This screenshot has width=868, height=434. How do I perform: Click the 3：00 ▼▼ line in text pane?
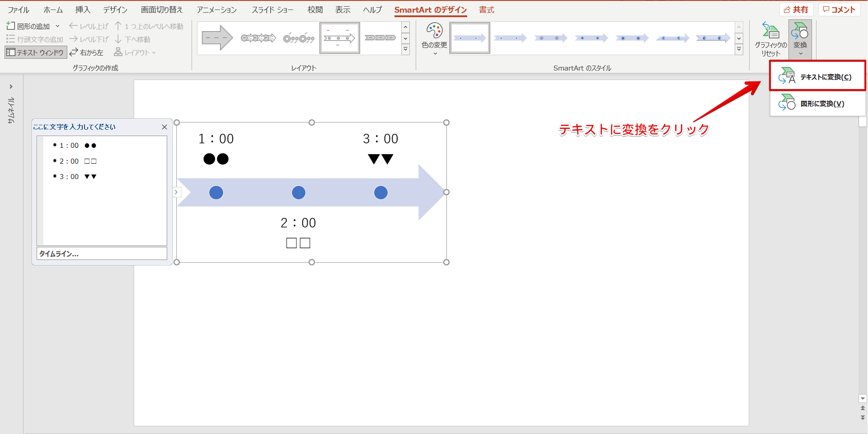point(78,176)
